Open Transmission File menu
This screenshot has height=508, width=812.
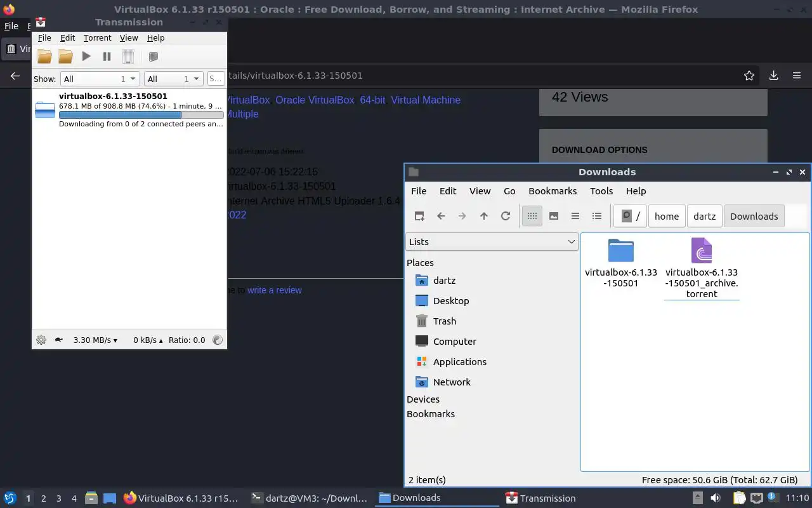coord(44,38)
